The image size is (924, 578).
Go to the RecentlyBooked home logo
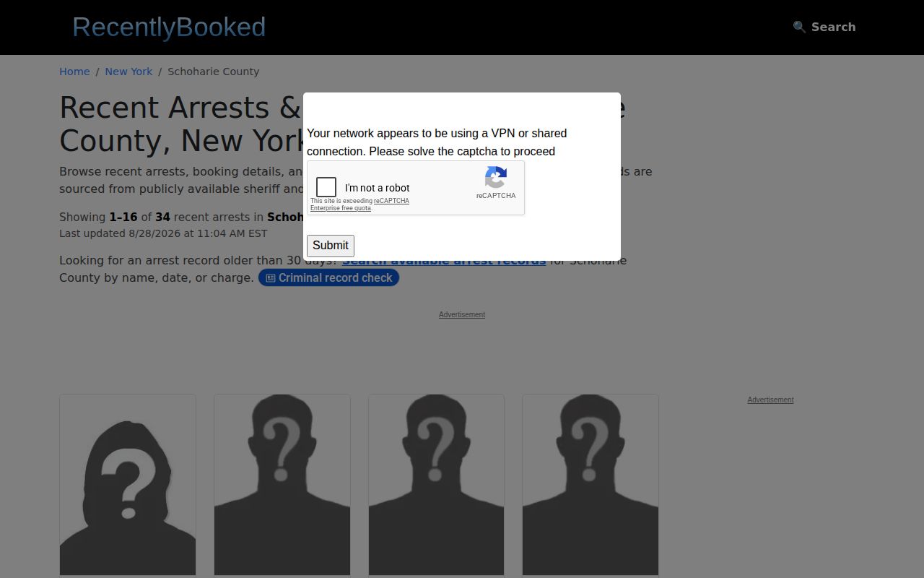click(x=169, y=27)
